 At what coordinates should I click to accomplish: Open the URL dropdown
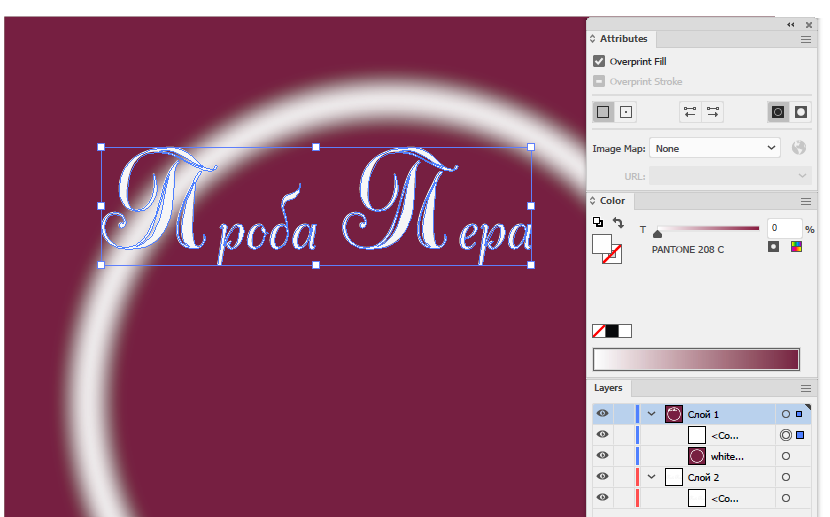click(x=730, y=176)
